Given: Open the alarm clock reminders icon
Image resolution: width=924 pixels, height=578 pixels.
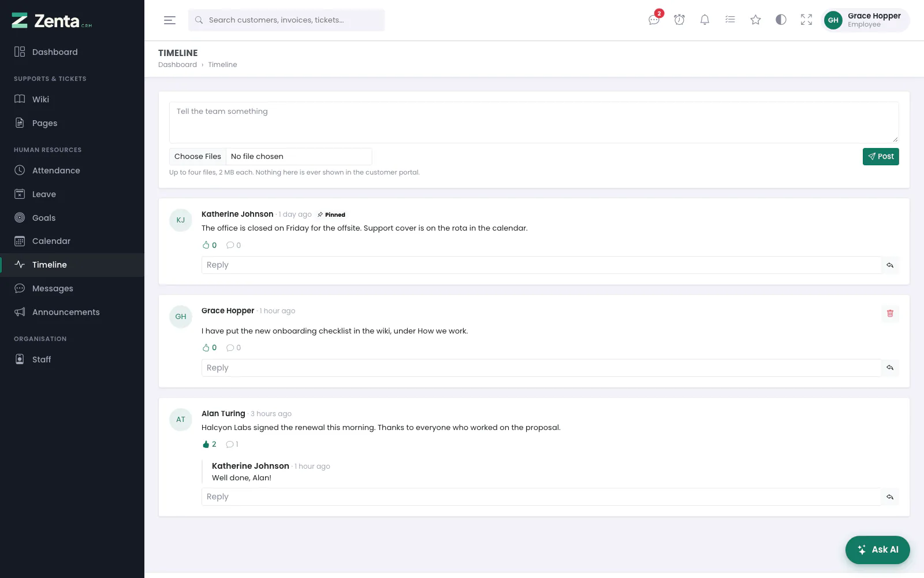Looking at the screenshot, I should point(680,20).
